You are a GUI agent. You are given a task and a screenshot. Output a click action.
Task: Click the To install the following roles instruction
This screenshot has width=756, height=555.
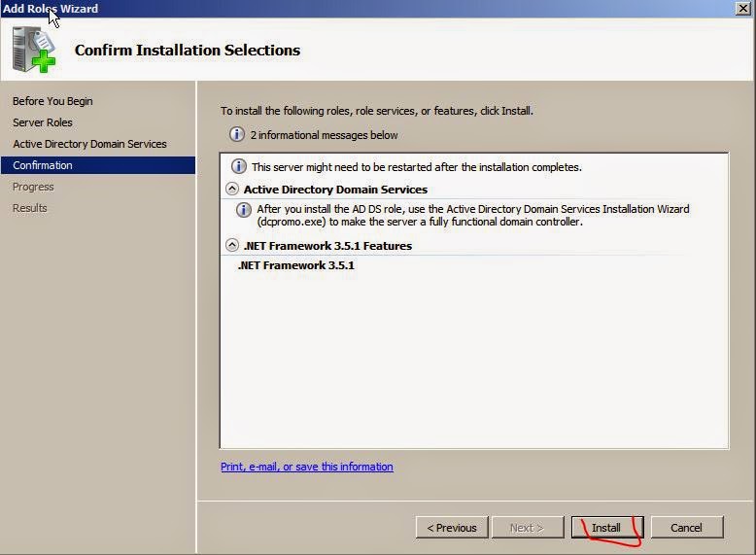(377, 111)
